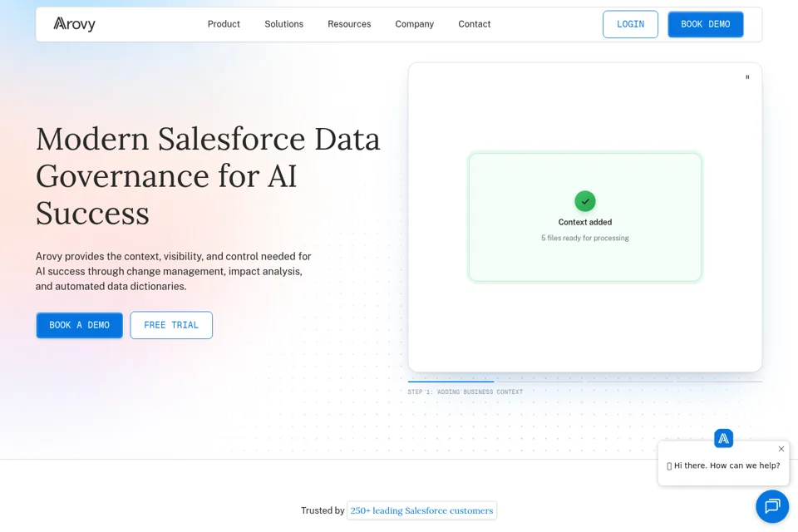Click the BOOK A DEMO hero button

(80, 325)
